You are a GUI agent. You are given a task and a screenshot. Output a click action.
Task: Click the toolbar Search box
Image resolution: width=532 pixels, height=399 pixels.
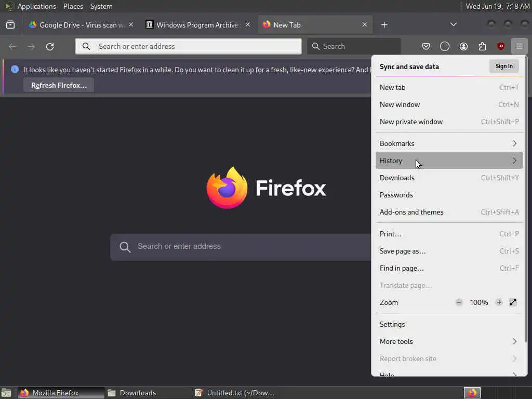(x=354, y=46)
